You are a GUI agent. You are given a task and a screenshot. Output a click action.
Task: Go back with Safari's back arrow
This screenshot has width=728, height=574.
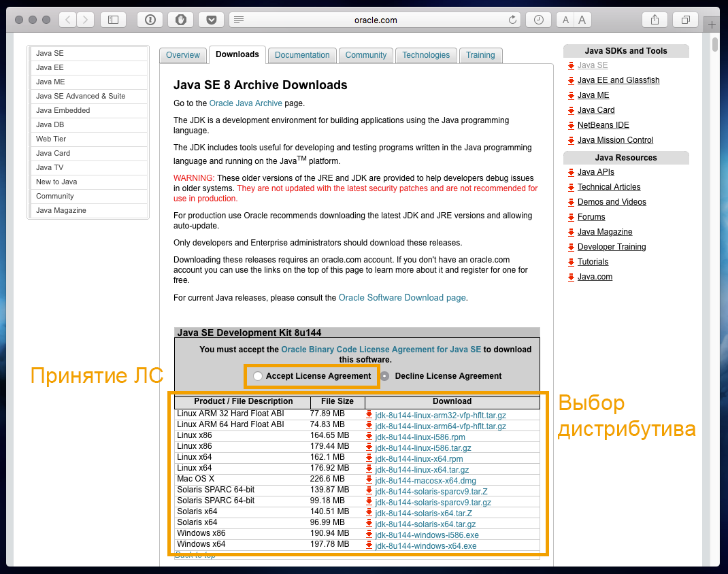[x=68, y=20]
